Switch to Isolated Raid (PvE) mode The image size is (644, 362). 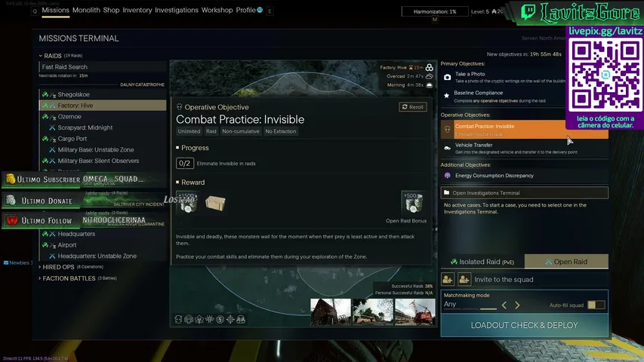(482, 262)
